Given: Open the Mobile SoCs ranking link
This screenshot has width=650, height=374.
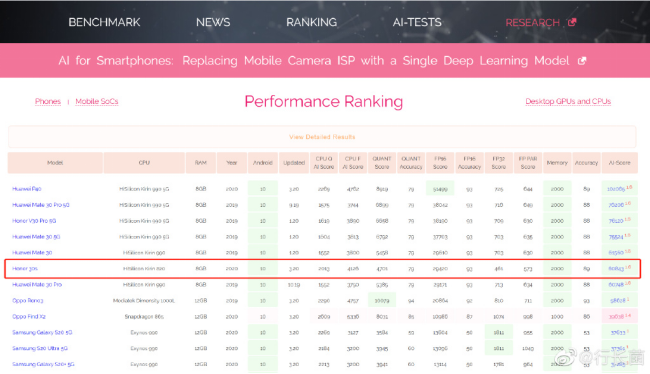Looking at the screenshot, I should click(97, 102).
